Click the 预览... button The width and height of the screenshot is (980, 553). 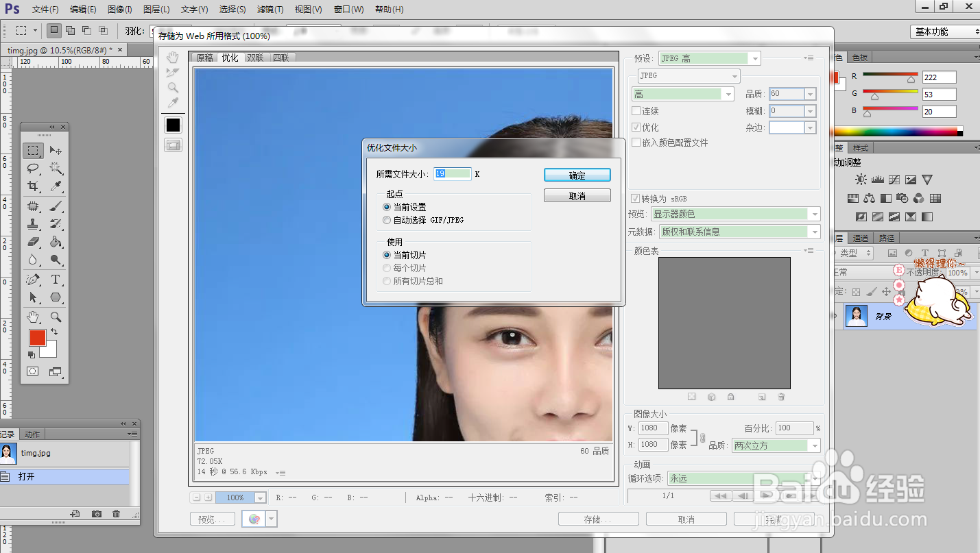[212, 519]
